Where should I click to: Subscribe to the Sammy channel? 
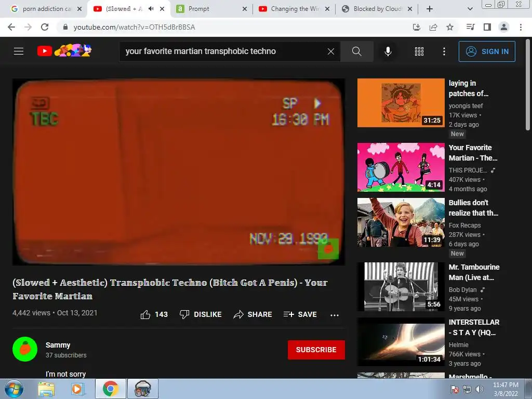(x=316, y=350)
